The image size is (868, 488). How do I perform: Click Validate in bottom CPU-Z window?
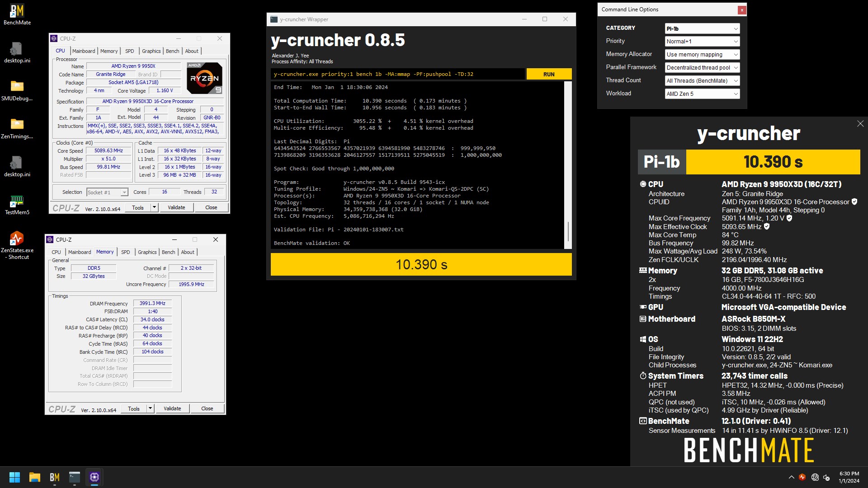[x=172, y=408]
